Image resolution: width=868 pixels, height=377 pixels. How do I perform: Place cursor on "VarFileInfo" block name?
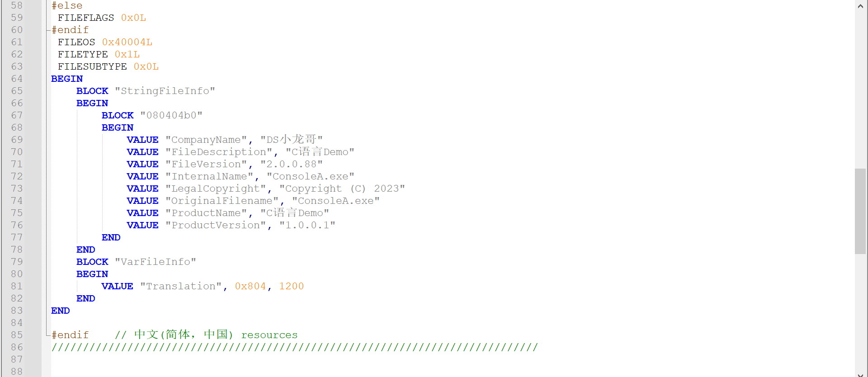pyautogui.click(x=156, y=262)
